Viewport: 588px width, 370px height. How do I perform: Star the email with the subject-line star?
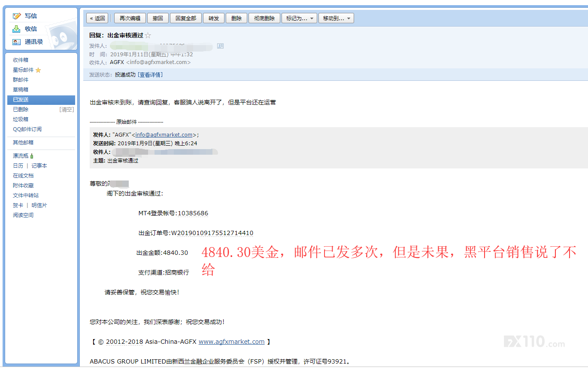(x=148, y=36)
